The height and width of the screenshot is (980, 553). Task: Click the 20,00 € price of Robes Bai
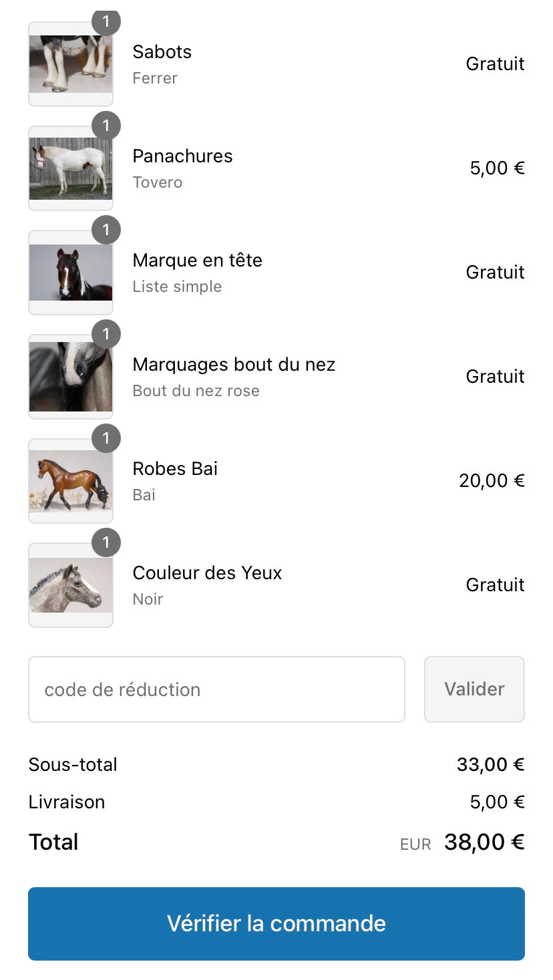point(492,481)
